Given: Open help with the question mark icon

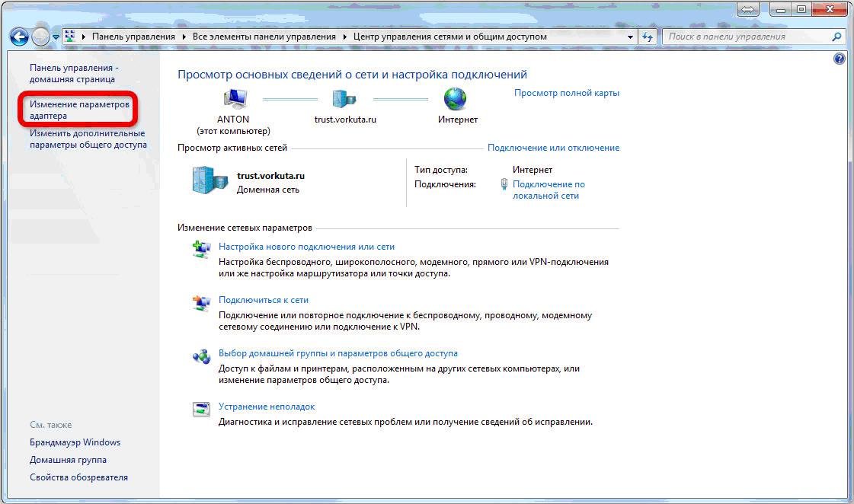Looking at the screenshot, I should pos(840,59).
